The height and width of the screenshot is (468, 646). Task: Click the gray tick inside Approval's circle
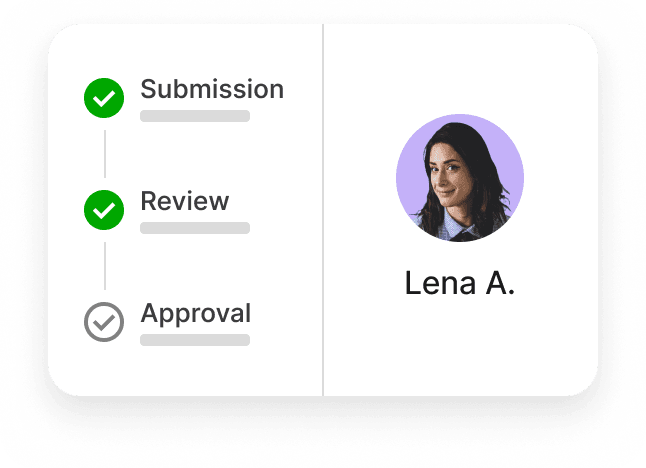tap(104, 323)
